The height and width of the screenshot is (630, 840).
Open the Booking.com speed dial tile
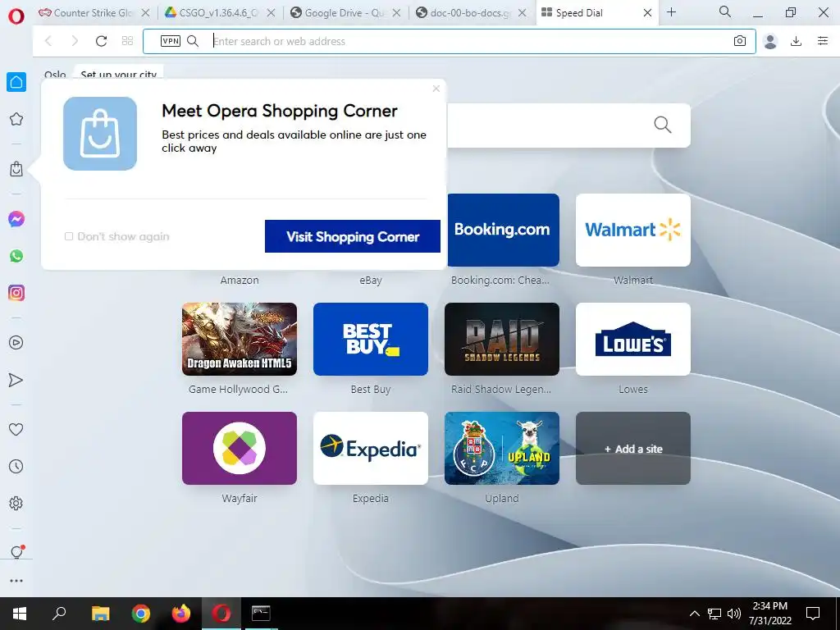pos(502,230)
